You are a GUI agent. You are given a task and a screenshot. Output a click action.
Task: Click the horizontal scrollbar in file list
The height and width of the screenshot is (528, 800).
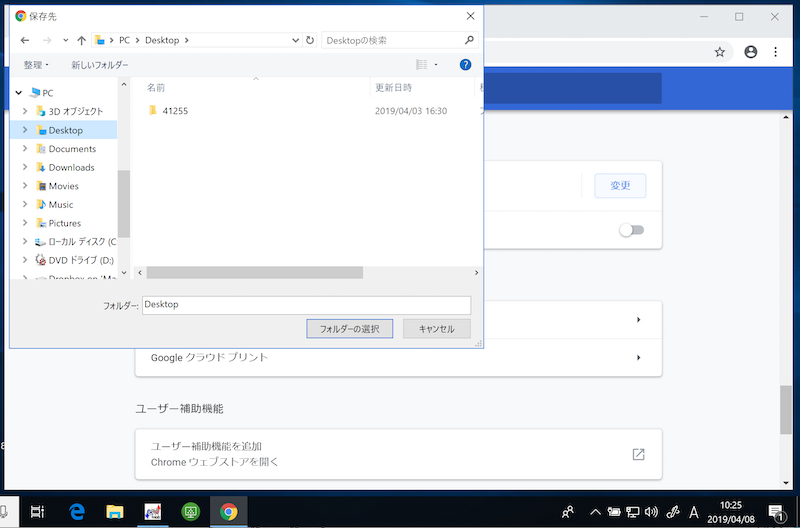[255, 272]
